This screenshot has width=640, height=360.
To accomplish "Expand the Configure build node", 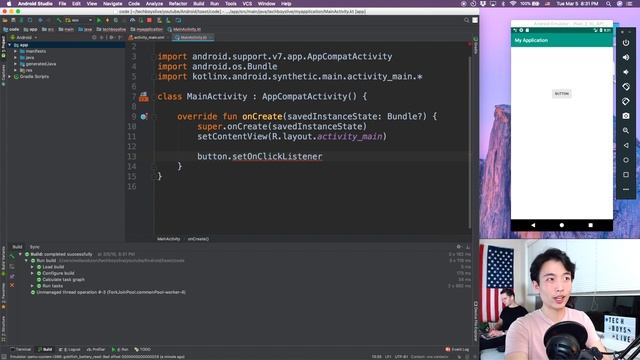I will pos(32,273).
